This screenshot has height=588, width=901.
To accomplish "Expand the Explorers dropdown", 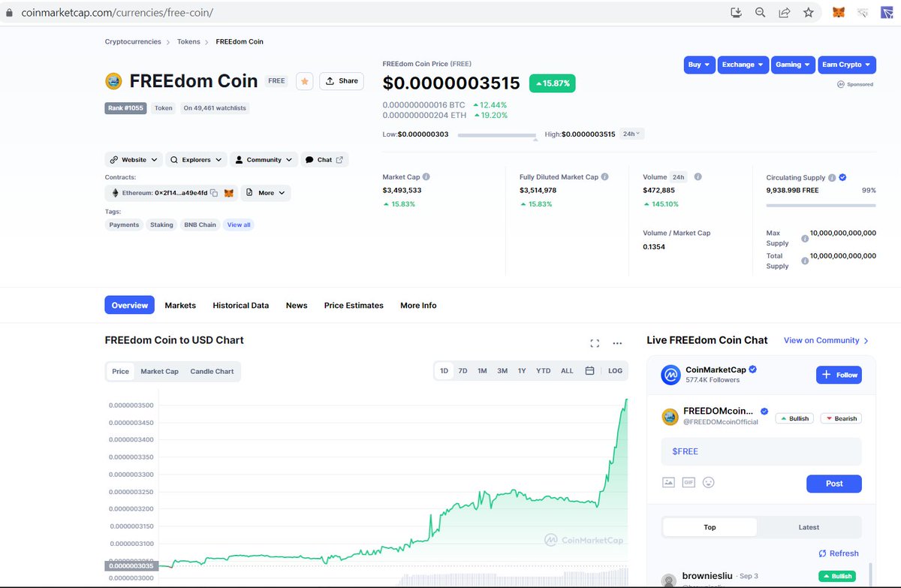I will click(196, 160).
